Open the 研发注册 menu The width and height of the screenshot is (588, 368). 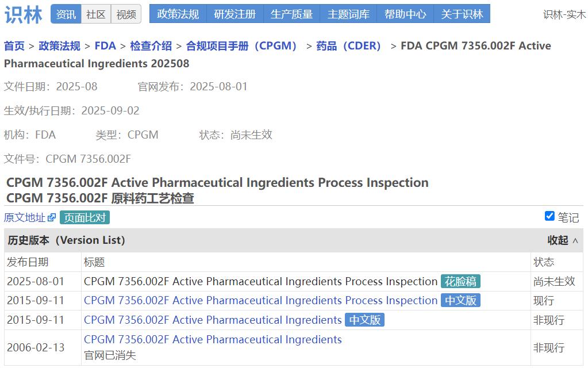[x=235, y=14]
